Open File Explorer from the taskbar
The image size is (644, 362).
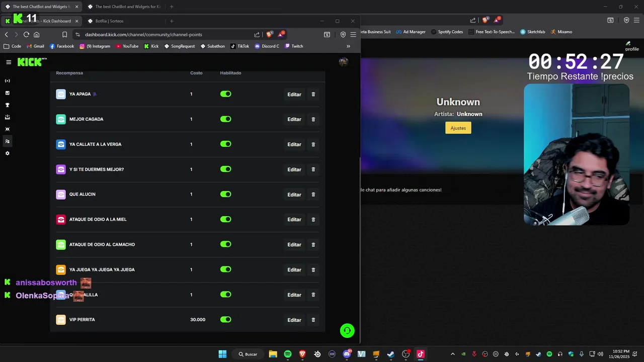pos(273,354)
